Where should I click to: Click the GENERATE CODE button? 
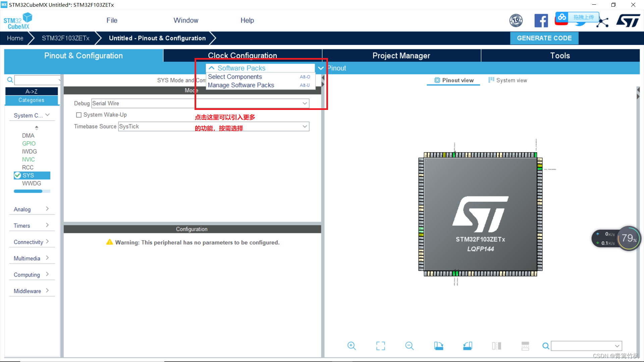point(544,38)
